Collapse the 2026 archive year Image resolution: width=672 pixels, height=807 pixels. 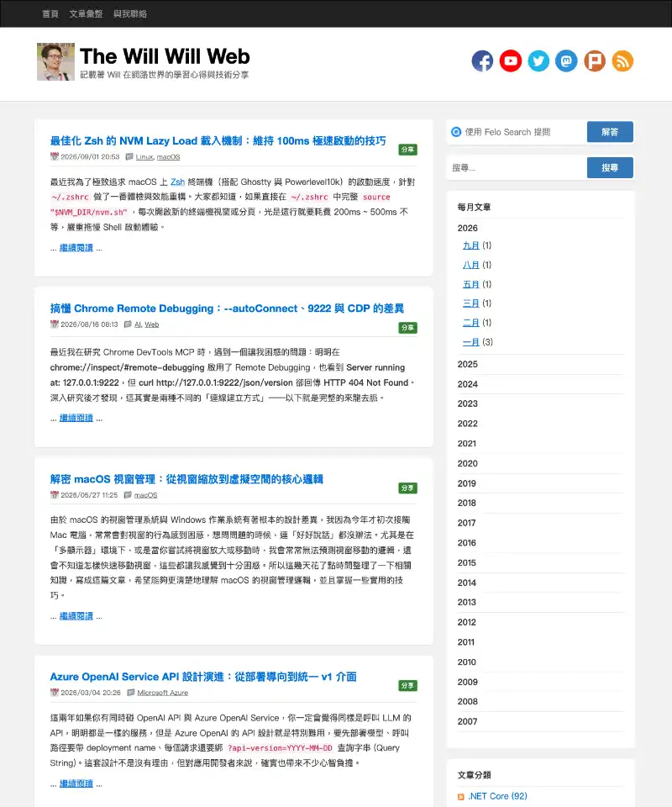click(467, 228)
